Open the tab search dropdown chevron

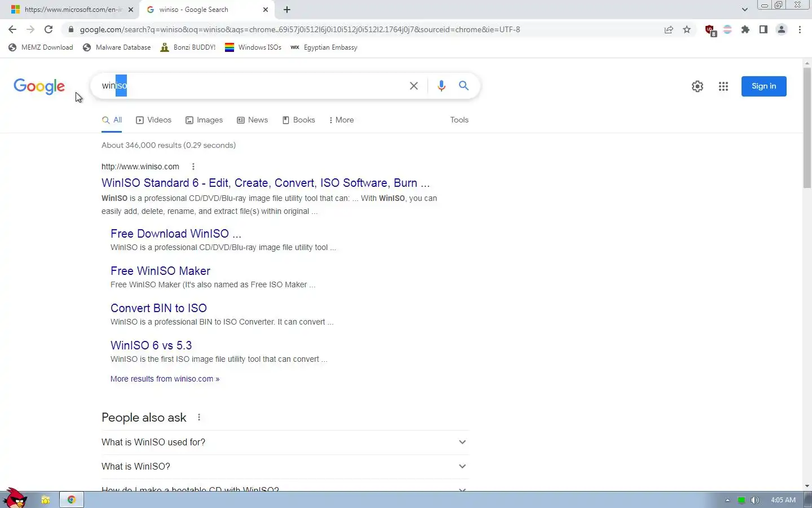744,10
